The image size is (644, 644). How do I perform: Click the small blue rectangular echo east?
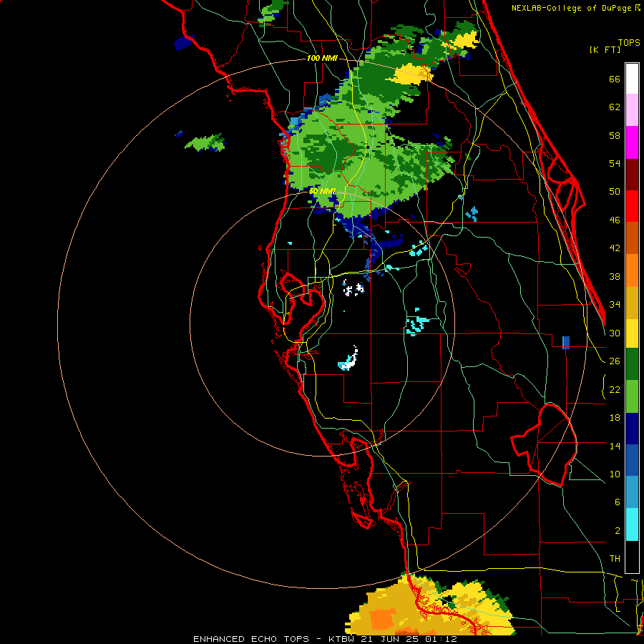[566, 342]
